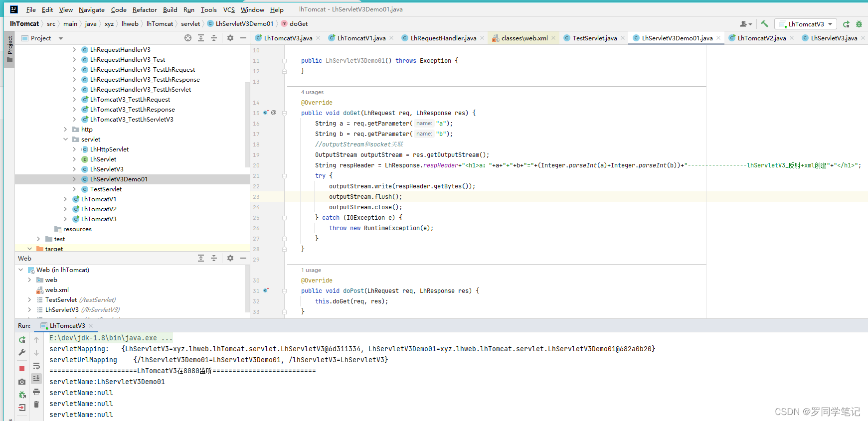Select opened file in Project panel
The image size is (868, 421).
[188, 38]
